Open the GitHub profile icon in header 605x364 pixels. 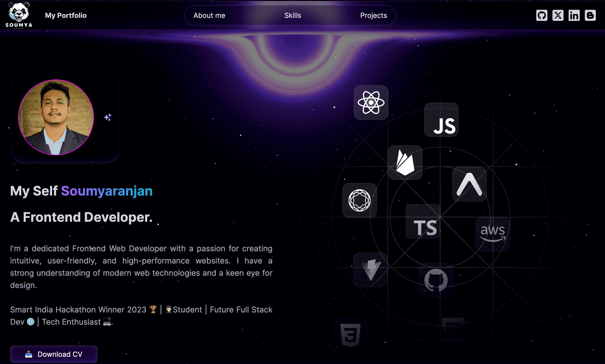pos(542,16)
